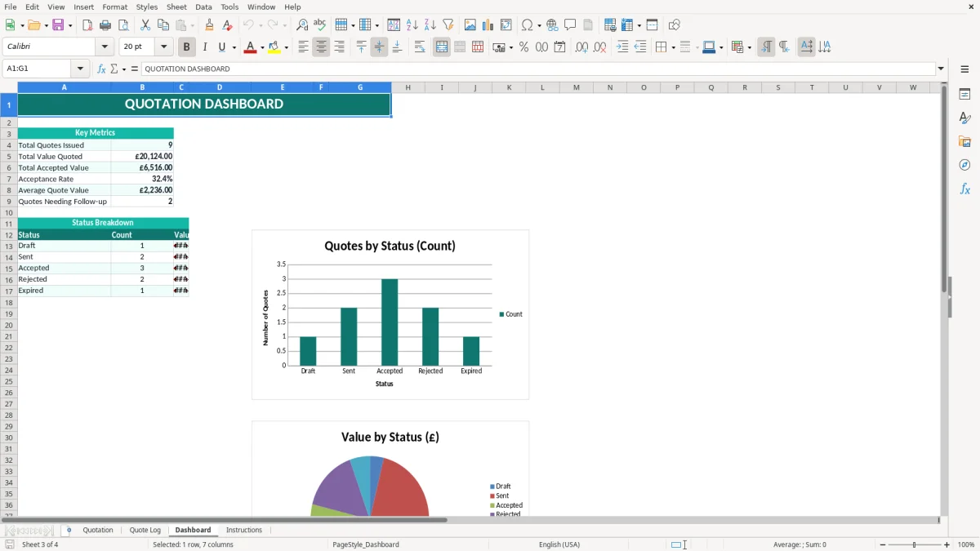
Task: Click the formula input line
Action: coord(538,69)
